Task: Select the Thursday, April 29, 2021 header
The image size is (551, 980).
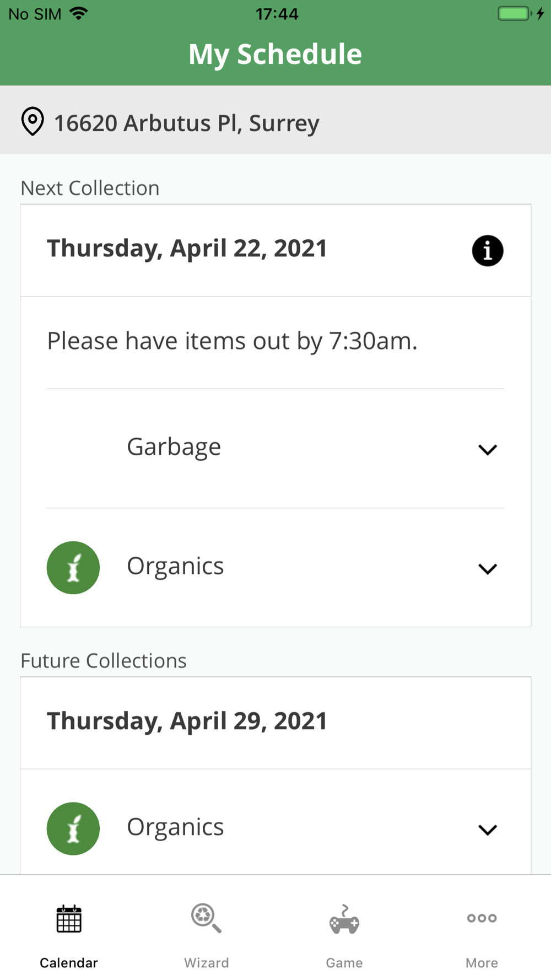Action: pos(187,721)
